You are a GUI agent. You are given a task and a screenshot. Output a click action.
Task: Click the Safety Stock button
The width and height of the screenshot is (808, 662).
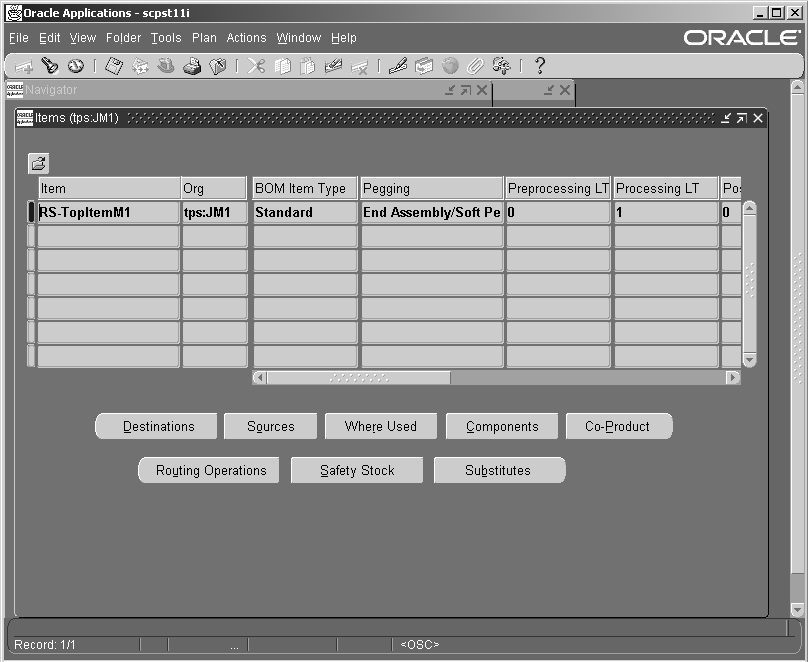[x=357, y=470]
